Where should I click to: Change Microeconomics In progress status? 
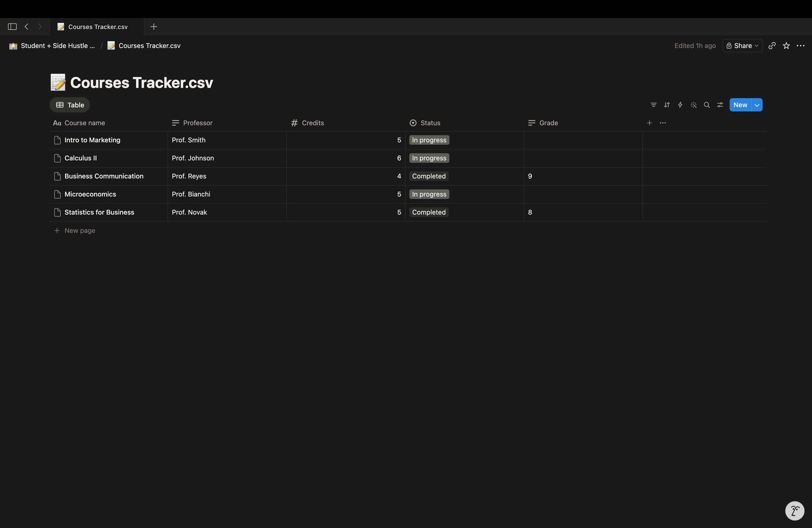coord(429,194)
